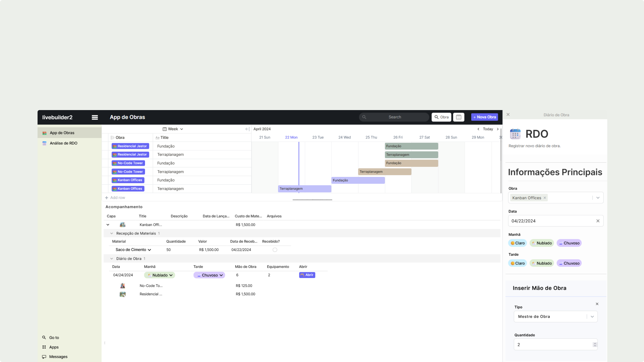
Task: Go to previous week in timeline
Action: click(478, 129)
